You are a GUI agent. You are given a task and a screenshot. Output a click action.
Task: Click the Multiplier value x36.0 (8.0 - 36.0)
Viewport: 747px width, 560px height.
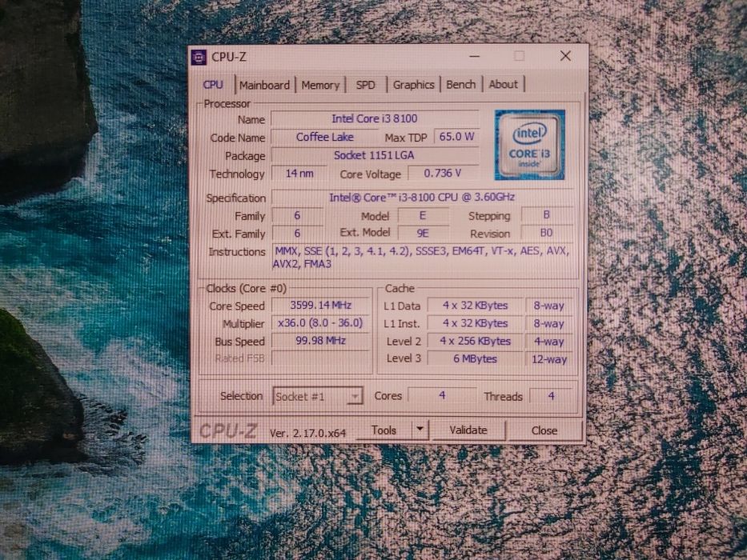[320, 323]
